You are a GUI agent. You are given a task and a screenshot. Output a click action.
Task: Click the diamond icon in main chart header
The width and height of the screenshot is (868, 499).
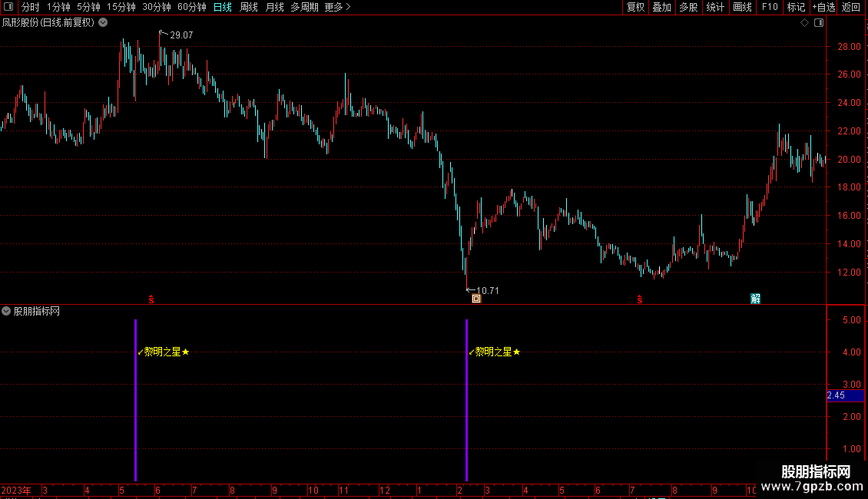(x=805, y=23)
